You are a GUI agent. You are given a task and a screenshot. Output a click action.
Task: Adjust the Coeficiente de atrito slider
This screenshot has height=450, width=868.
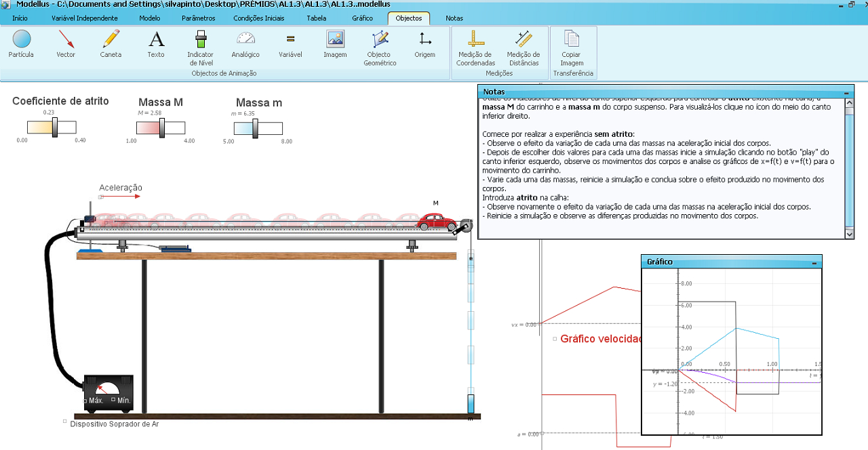tap(55, 127)
